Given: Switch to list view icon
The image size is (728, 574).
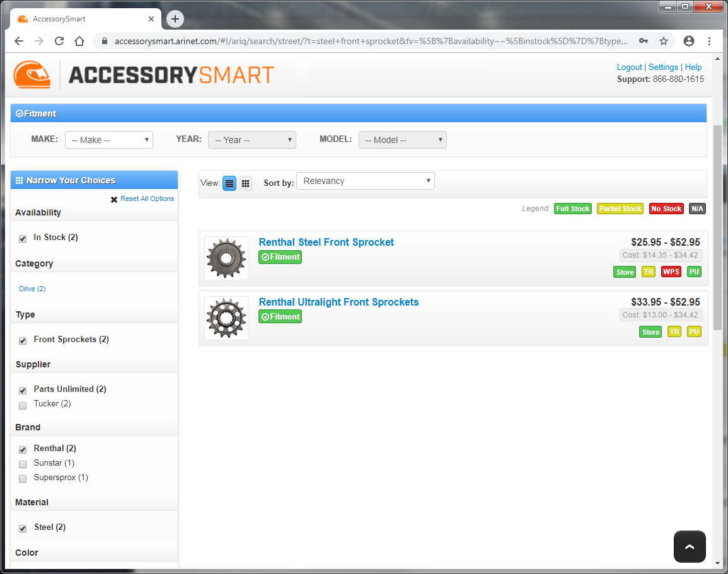Looking at the screenshot, I should [x=229, y=183].
